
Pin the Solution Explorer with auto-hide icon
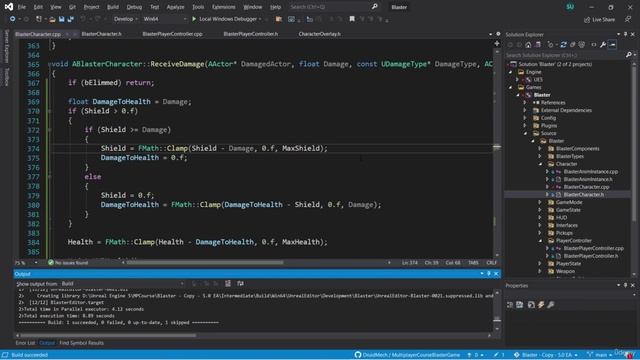pos(625,34)
